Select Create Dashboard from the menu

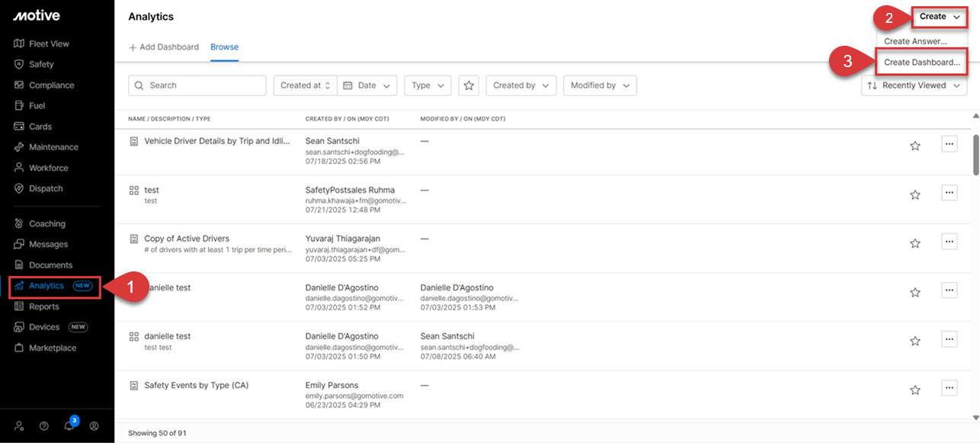coord(921,61)
